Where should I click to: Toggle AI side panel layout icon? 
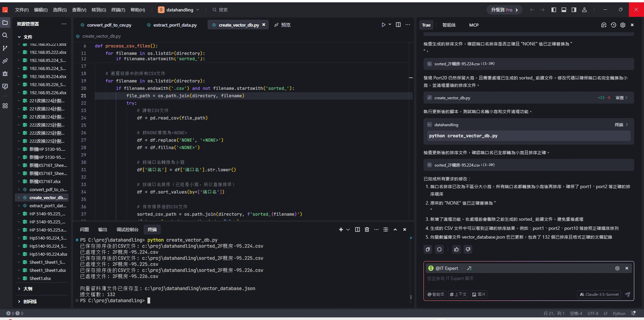pos(574,10)
